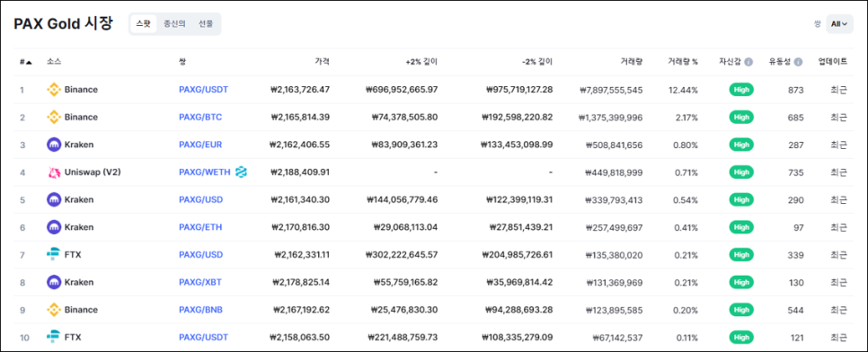868x352 pixels.
Task: Select the 스팟 tab
Action: point(144,24)
